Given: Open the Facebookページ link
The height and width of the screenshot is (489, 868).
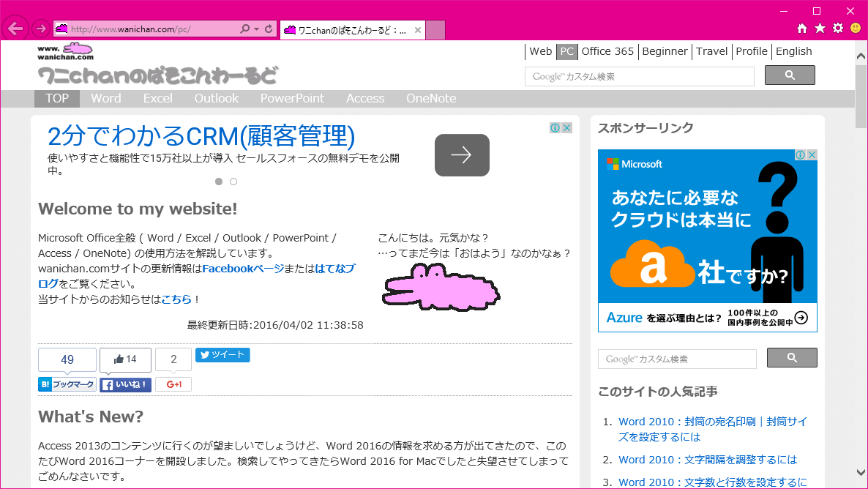Looking at the screenshot, I should tap(243, 269).
